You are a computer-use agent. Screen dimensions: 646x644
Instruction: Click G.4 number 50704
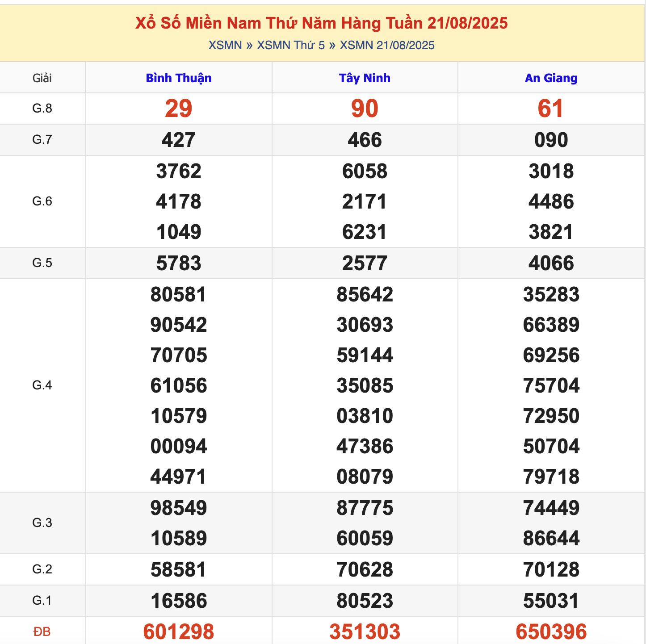(551, 446)
